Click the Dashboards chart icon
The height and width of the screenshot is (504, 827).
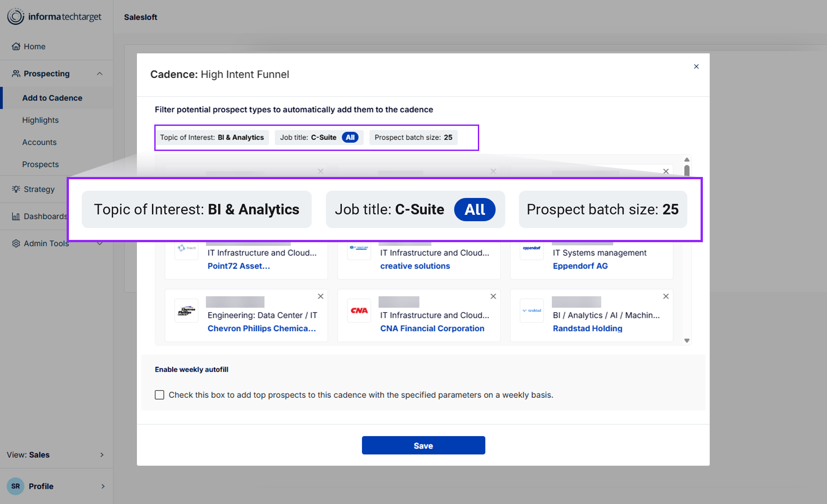pos(16,217)
